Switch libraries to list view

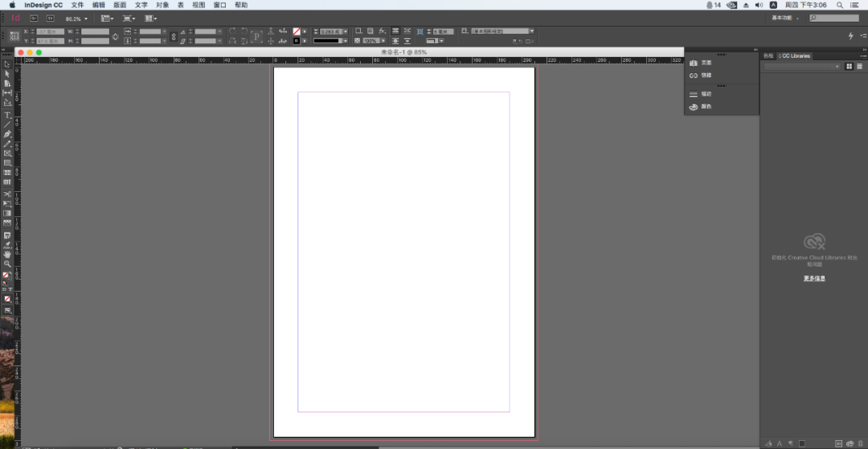[859, 67]
